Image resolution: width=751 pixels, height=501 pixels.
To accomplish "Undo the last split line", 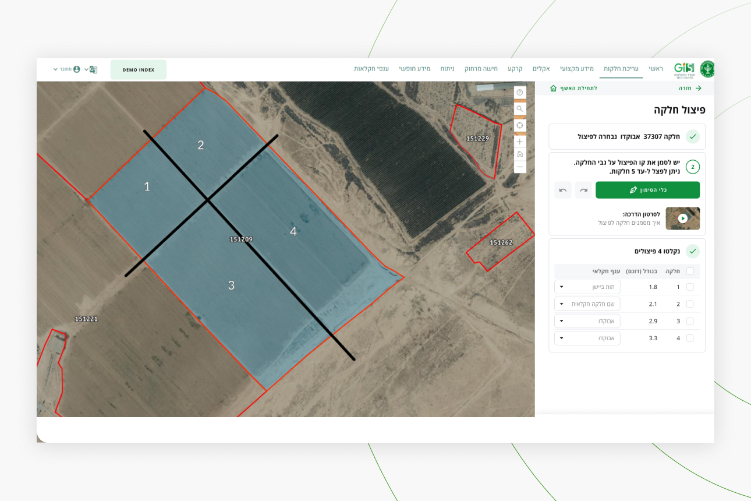I will click(x=563, y=190).
